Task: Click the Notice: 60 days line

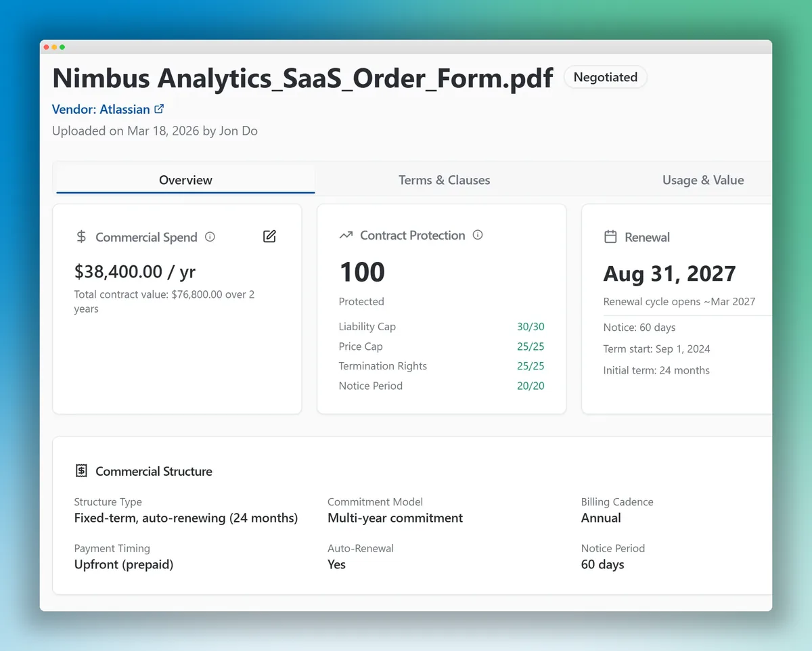Action: 639,328
